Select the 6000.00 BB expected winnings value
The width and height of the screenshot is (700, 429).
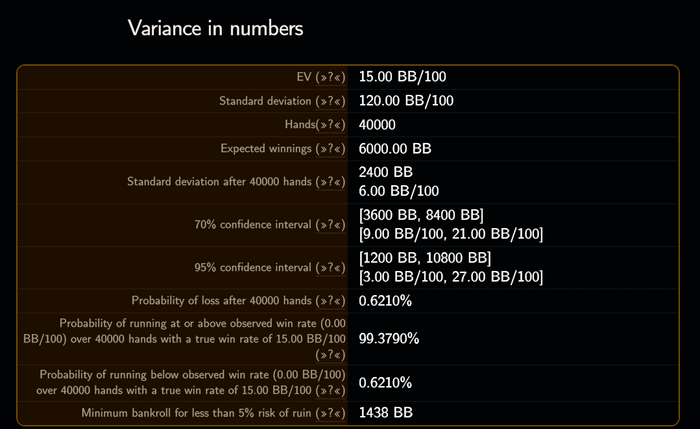tap(395, 149)
